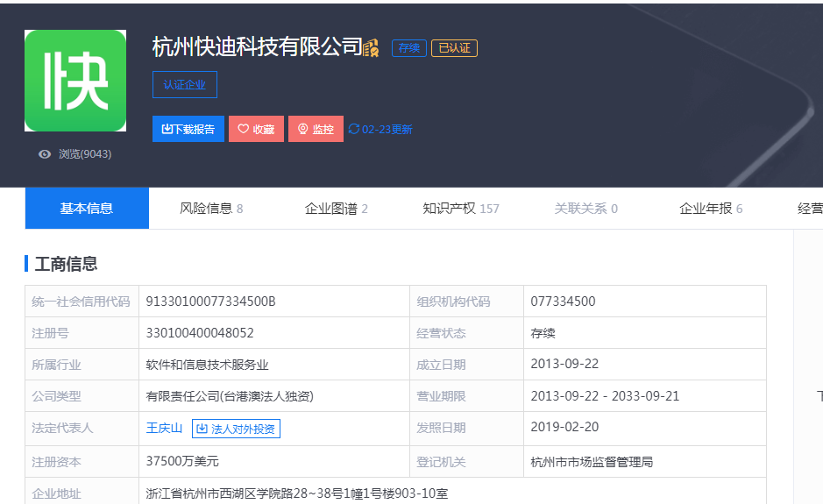Click the 存续 status tag
This screenshot has height=504, width=823.
pyautogui.click(x=409, y=48)
